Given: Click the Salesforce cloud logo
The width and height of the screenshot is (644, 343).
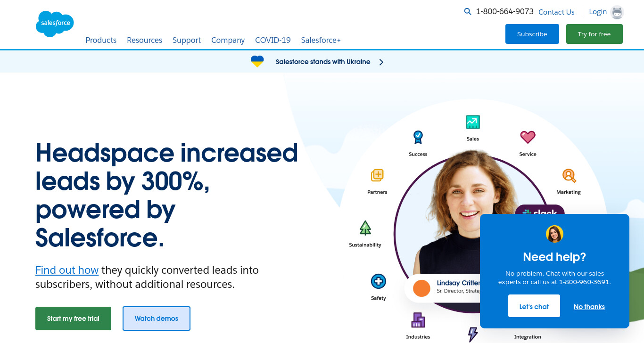Looking at the screenshot, I should tap(55, 24).
